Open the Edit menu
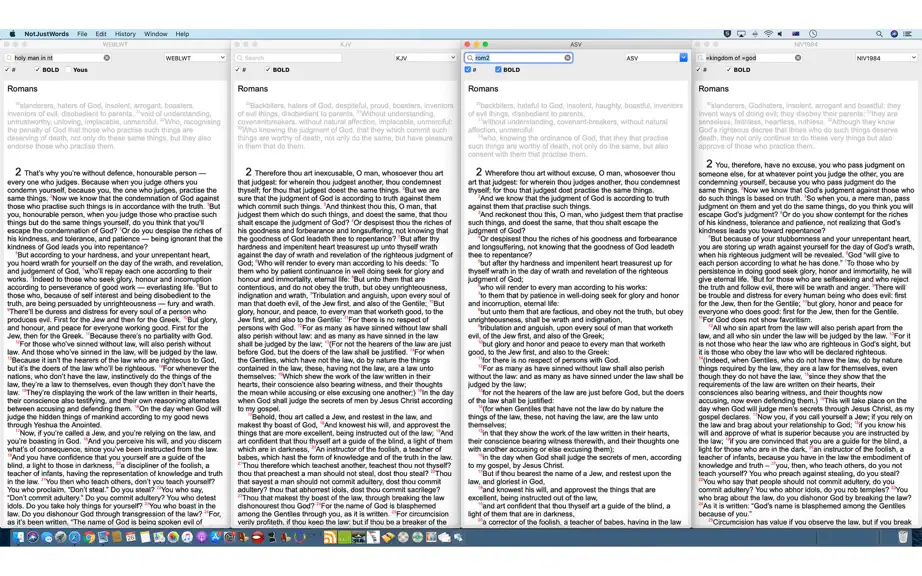922x576 pixels. pyautogui.click(x=101, y=34)
